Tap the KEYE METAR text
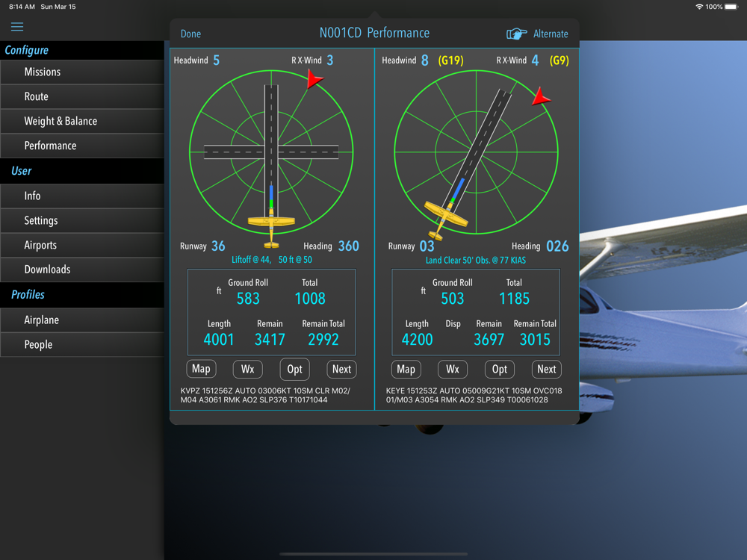The width and height of the screenshot is (747, 560). pos(474,395)
